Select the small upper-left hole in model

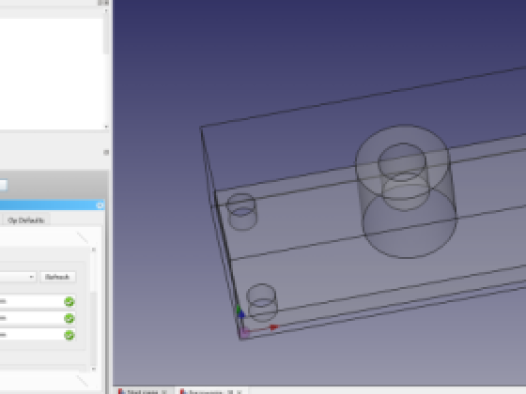tap(242, 212)
